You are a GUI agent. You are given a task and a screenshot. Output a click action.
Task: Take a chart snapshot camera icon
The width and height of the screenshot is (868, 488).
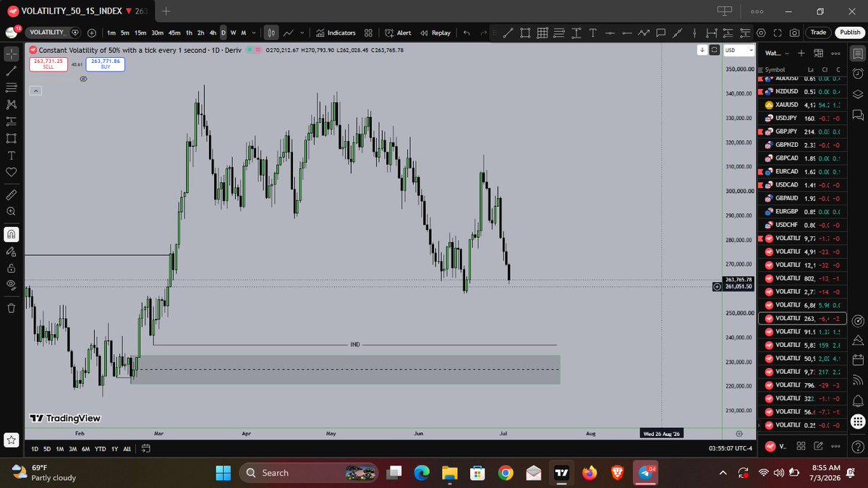pos(794,33)
